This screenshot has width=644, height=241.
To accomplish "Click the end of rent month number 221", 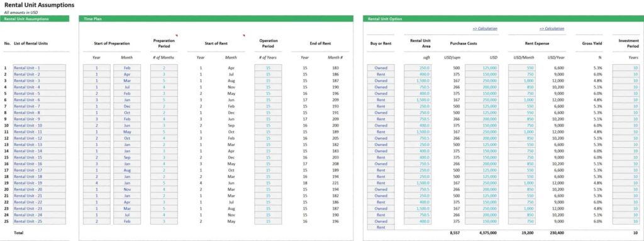I will pyautogui.click(x=336, y=183).
